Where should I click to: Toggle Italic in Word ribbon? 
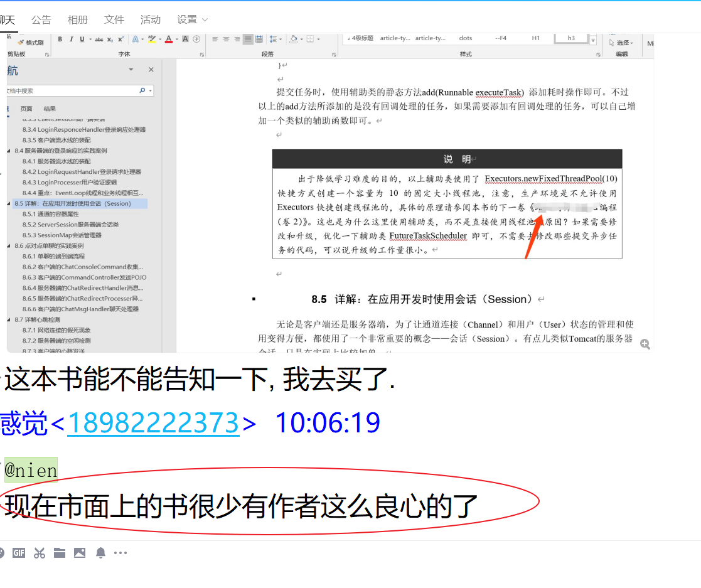(x=71, y=40)
